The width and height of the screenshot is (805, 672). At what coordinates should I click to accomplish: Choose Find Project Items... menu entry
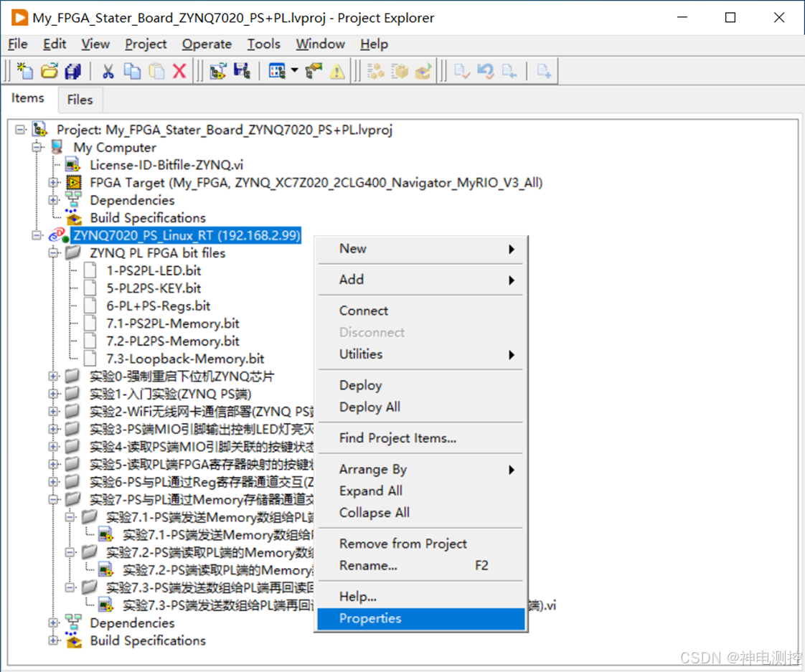click(x=421, y=438)
